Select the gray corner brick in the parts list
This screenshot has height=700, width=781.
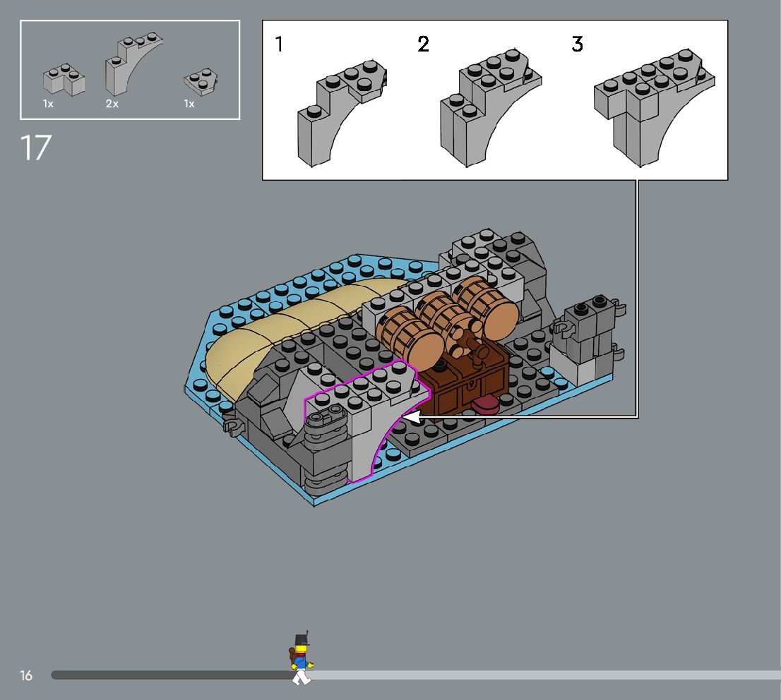pyautogui.click(x=63, y=80)
